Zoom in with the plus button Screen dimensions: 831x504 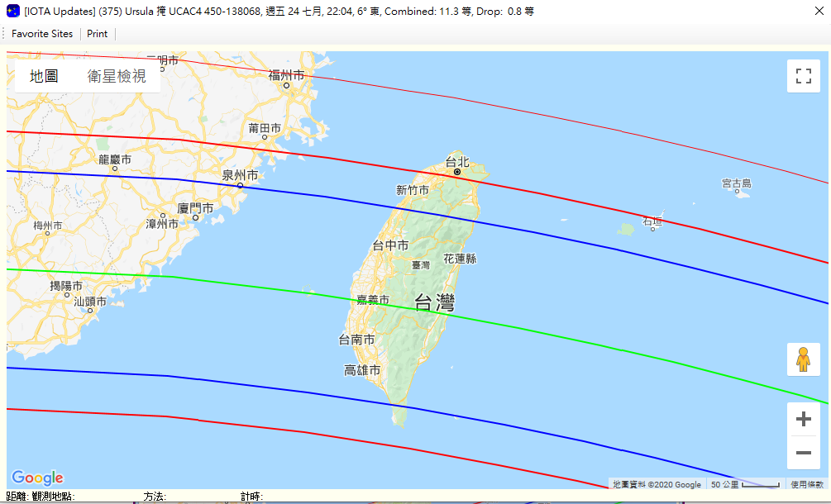click(x=804, y=419)
